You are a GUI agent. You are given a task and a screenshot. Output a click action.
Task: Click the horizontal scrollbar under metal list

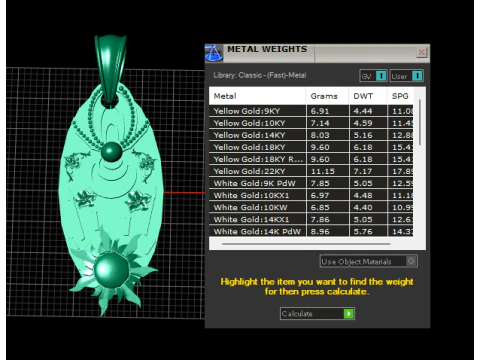pos(306,244)
